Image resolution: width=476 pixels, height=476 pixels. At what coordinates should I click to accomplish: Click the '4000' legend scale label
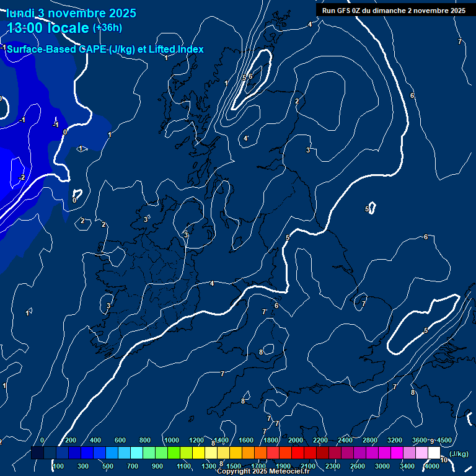[x=431, y=466]
